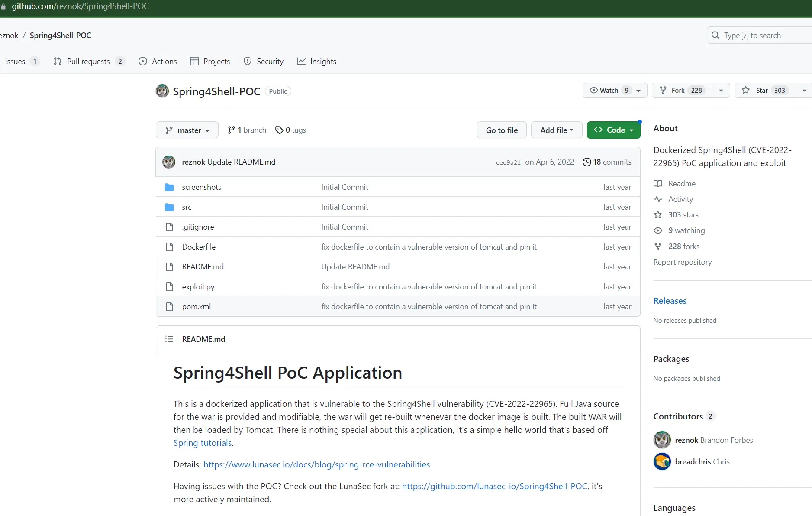Screen dimensions: 812x516
Task: Open the fork options dropdown arrow
Action: pyautogui.click(x=721, y=90)
